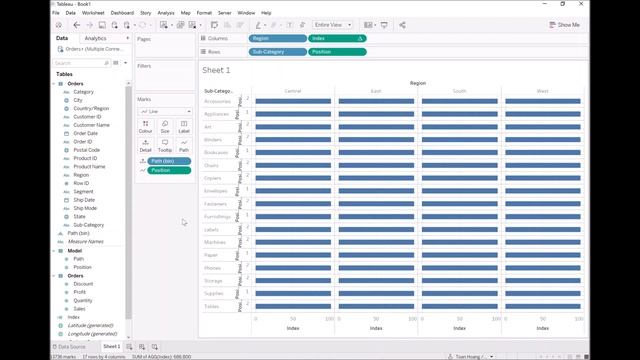Click search icon in data pane
The height and width of the screenshot is (360, 640).
[x=107, y=63]
